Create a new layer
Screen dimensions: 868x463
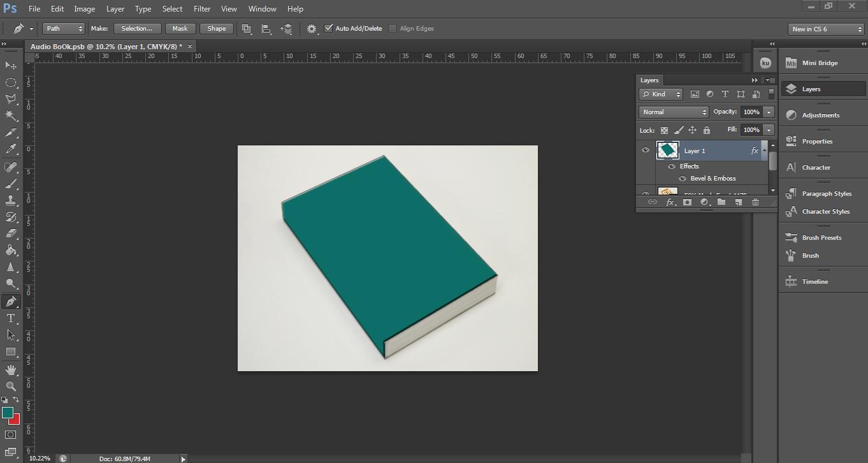[738, 202]
